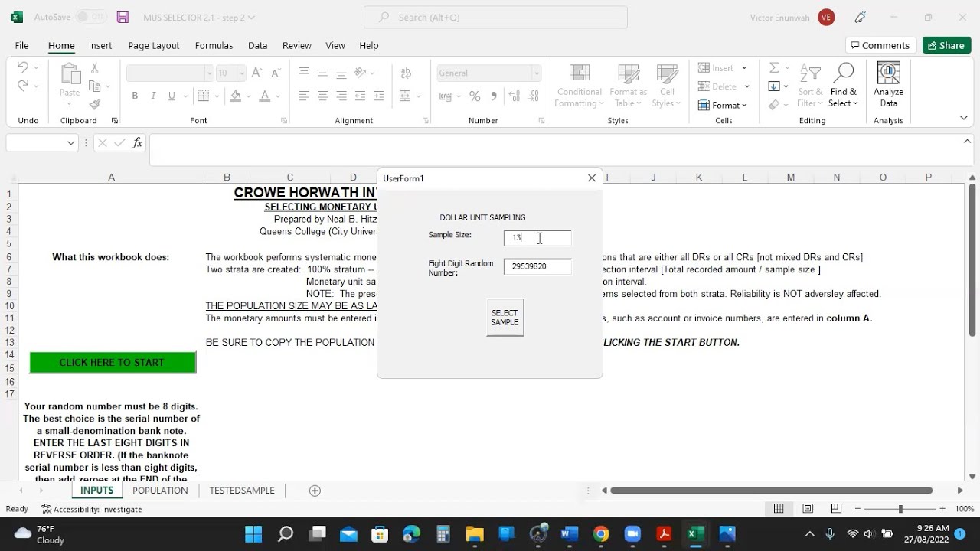Click the AutoSum sigma icon
Viewport: 980px width, 551px height.
(774, 68)
